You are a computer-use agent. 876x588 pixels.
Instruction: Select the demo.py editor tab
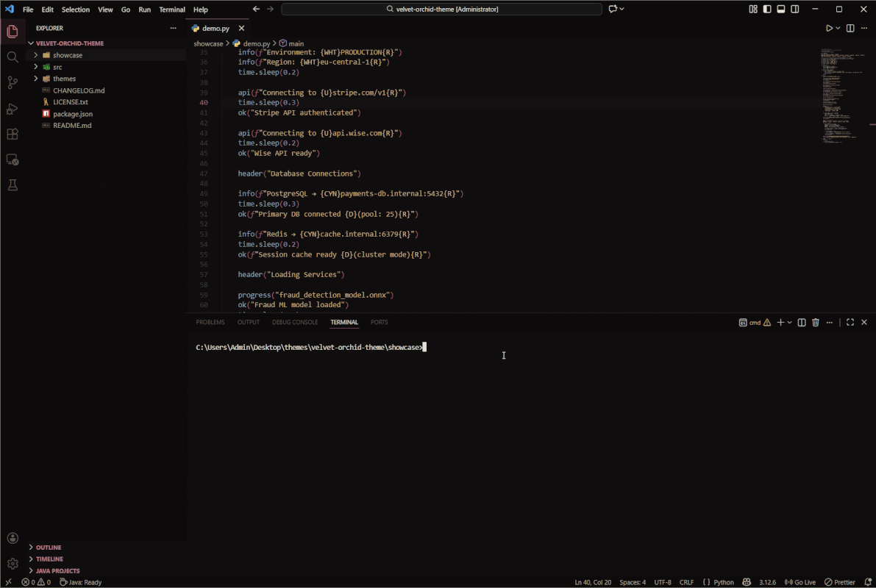(x=216, y=28)
